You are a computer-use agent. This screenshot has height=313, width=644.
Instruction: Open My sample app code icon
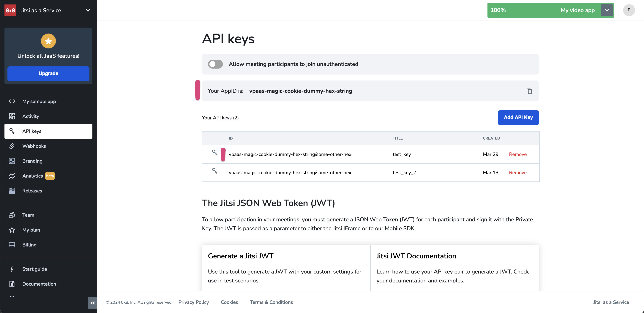click(x=12, y=101)
